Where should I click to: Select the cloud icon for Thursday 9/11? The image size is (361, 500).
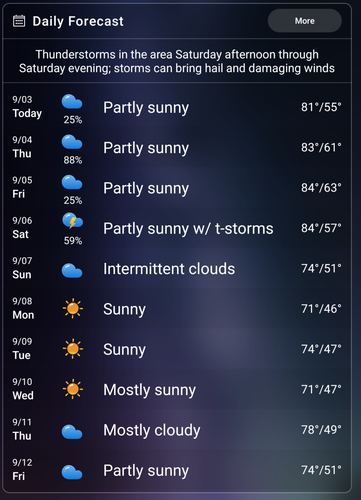[x=72, y=432]
